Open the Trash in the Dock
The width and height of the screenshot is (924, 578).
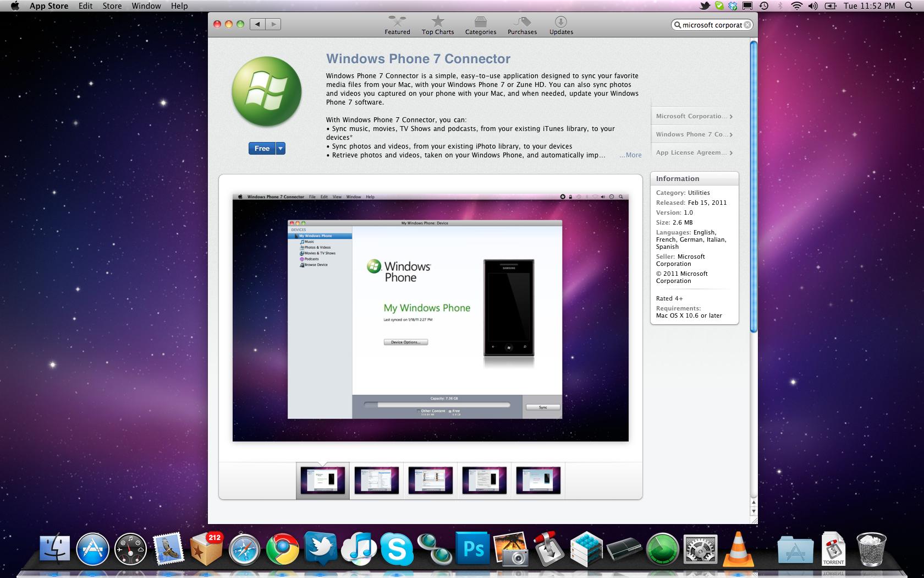[x=871, y=549]
